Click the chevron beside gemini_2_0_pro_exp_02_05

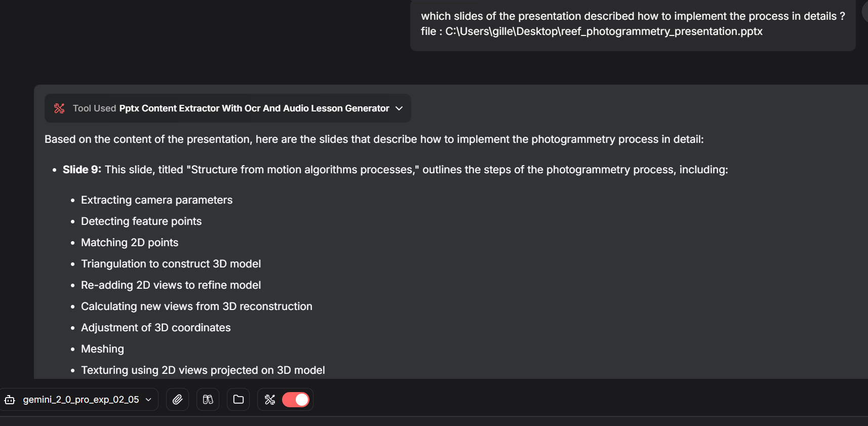[147, 399]
